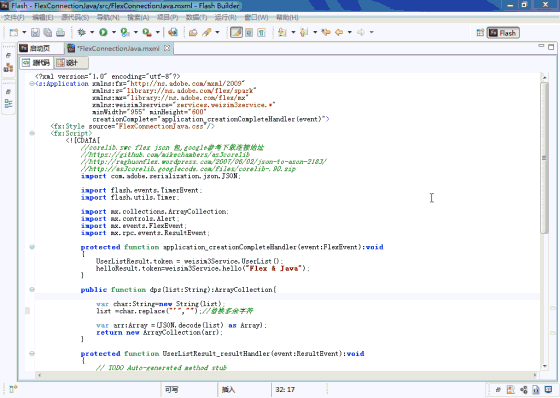The image size is (560, 398).
Task: Open the Back history dropdown arrow
Action: 350,33
